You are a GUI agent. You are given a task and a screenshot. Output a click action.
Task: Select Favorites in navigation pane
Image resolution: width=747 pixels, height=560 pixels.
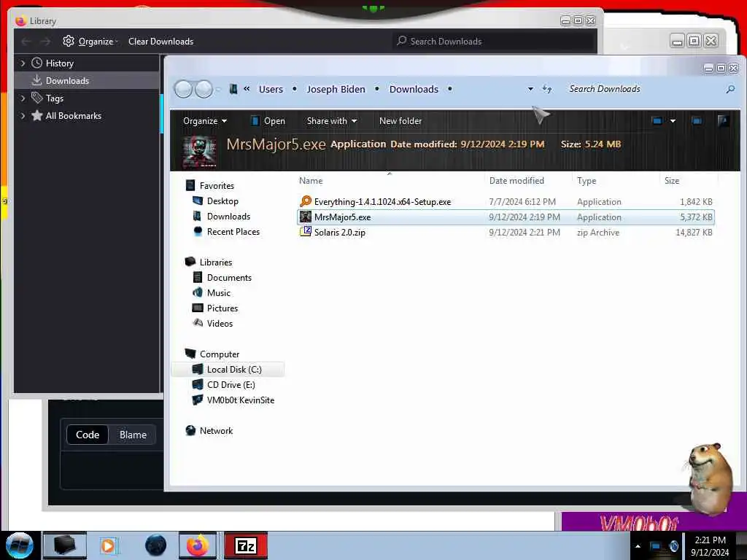[x=217, y=186]
